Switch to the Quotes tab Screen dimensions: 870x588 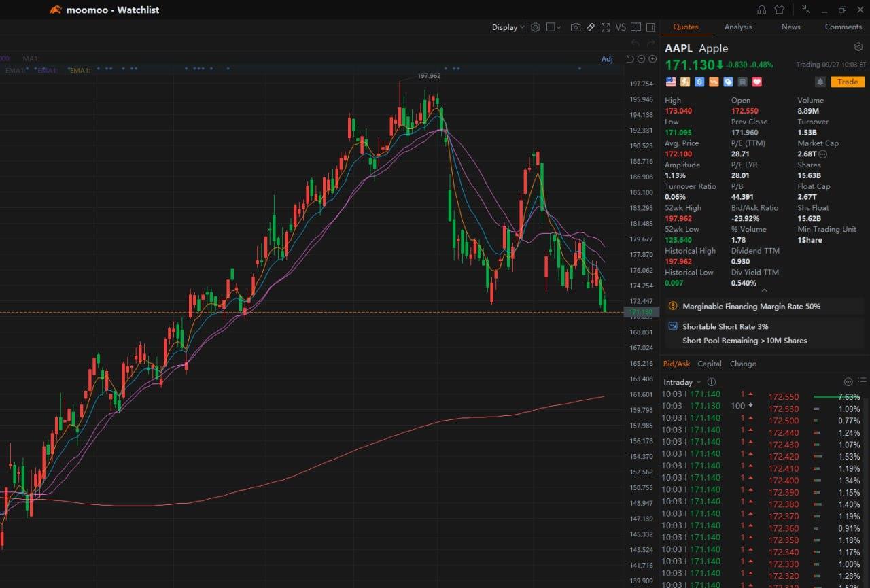coord(686,27)
